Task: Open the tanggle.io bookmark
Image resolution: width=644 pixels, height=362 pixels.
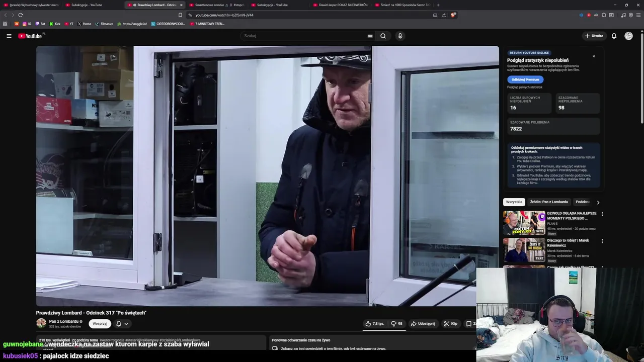Action: pyautogui.click(x=132, y=24)
